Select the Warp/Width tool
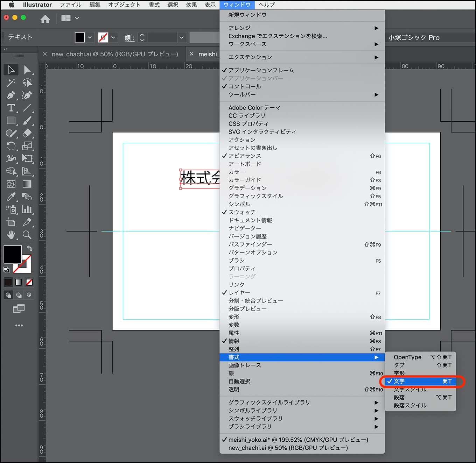This screenshot has height=463, width=476. pyautogui.click(x=11, y=158)
